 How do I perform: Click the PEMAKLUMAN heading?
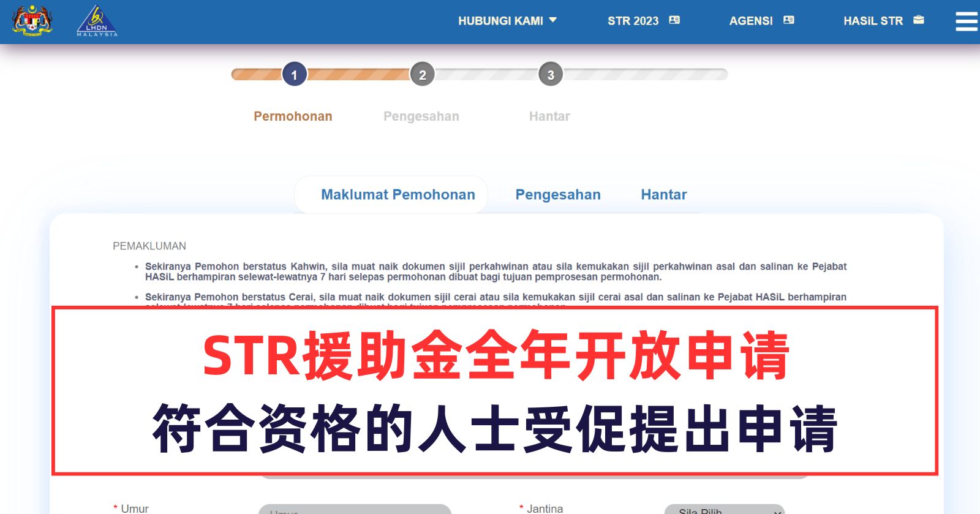149,246
